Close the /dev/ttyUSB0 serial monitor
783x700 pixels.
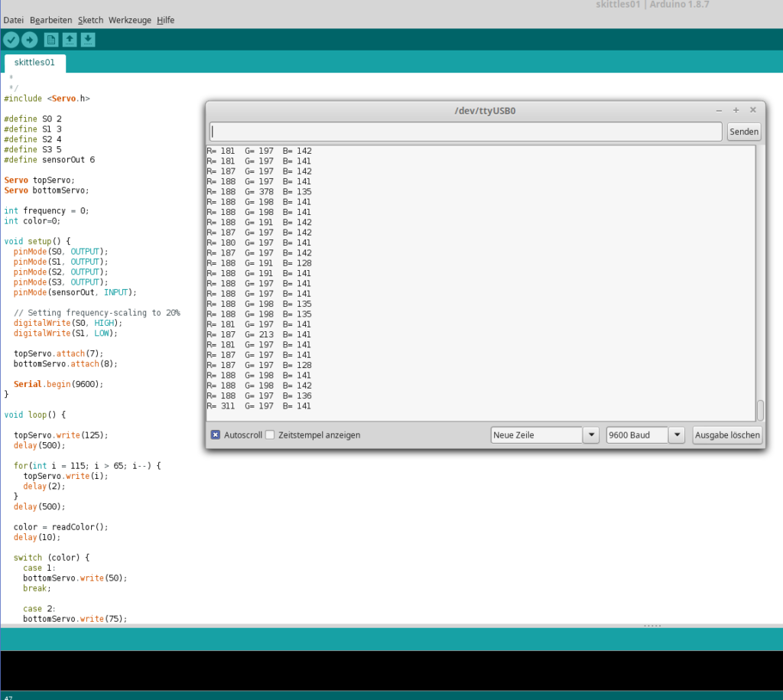point(753,110)
